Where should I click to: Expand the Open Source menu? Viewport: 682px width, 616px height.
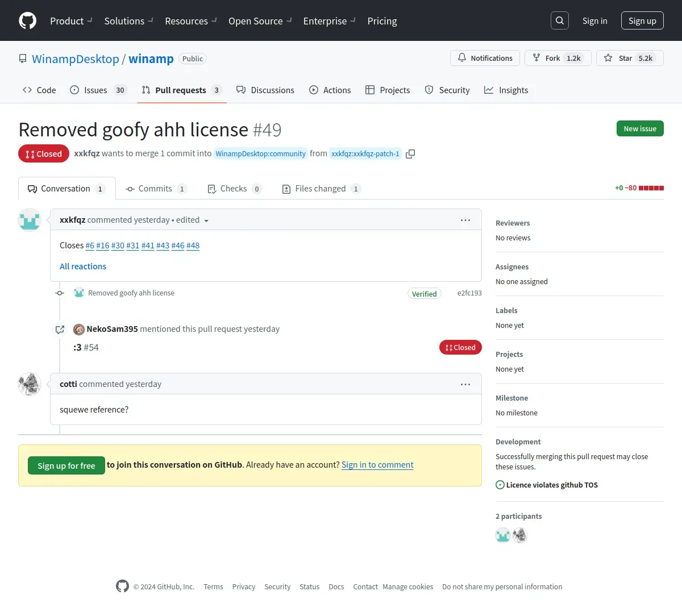pyautogui.click(x=260, y=20)
